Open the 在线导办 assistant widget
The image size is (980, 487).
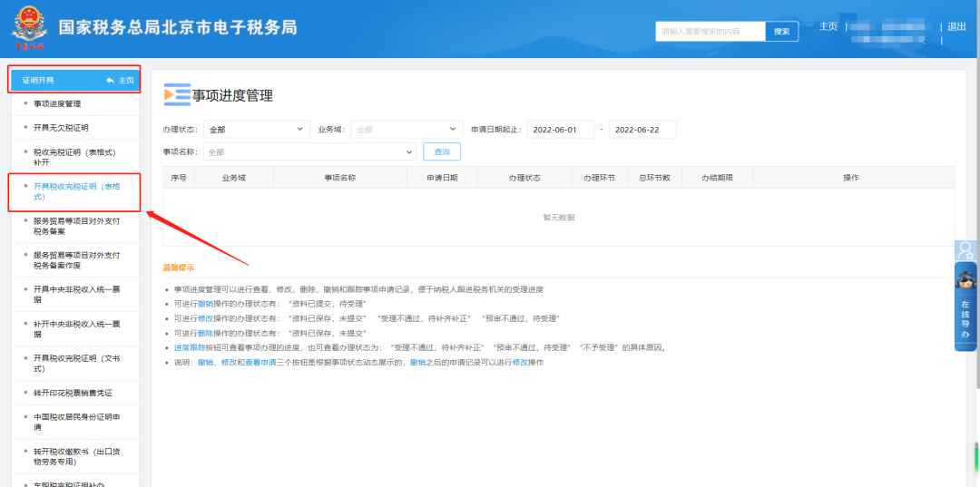tap(965, 306)
